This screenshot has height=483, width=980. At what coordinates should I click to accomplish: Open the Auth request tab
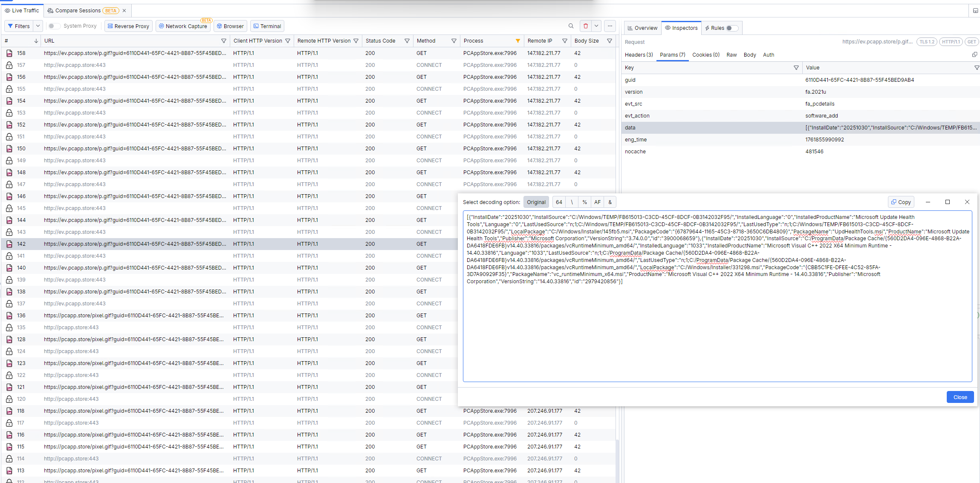pos(769,55)
